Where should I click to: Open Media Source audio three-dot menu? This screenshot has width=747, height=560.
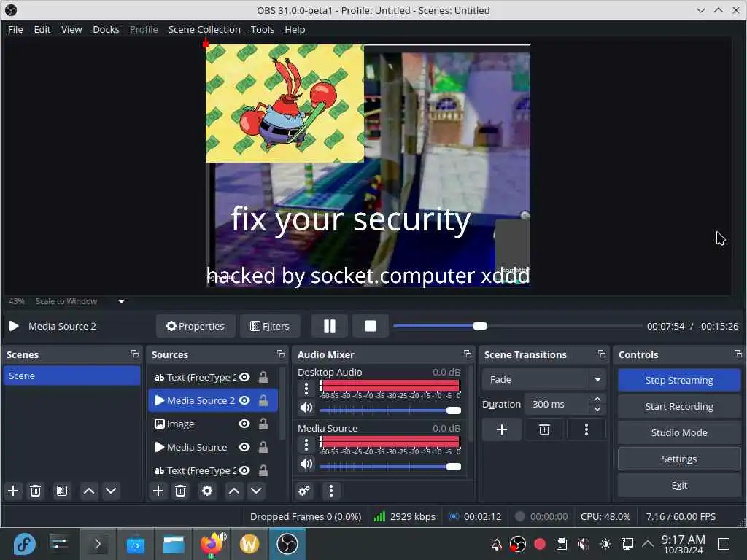coord(306,445)
